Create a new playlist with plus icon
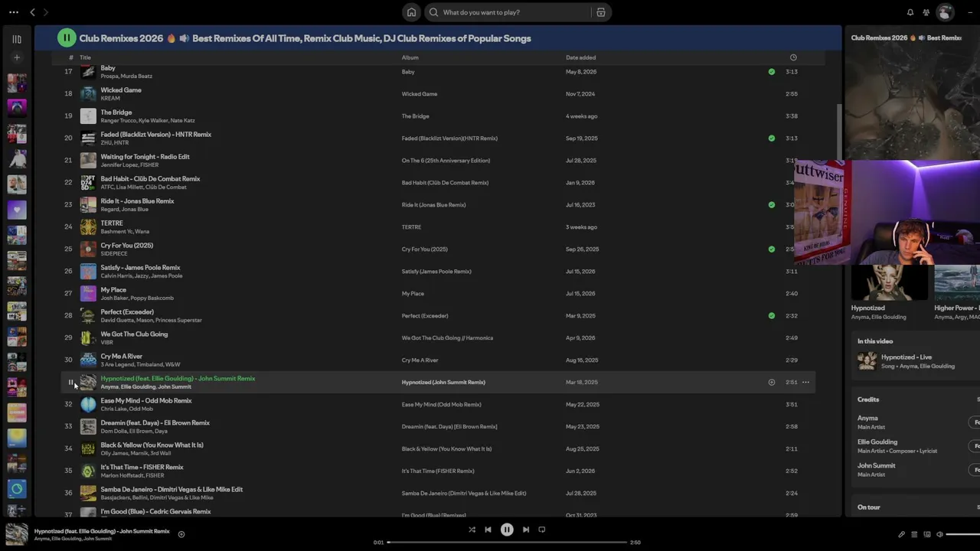This screenshot has height=551, width=980. pyautogui.click(x=17, y=57)
